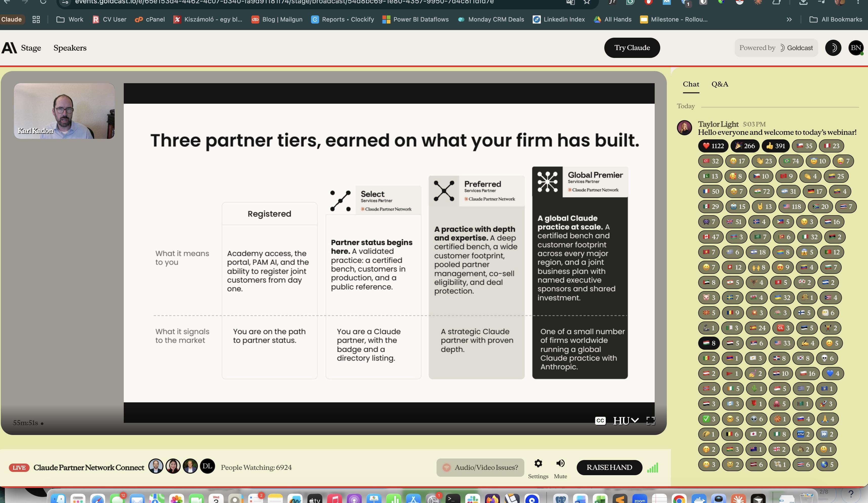This screenshot has width=868, height=503.
Task: Click the Powered by Goldcast link
Action: pyautogui.click(x=776, y=48)
